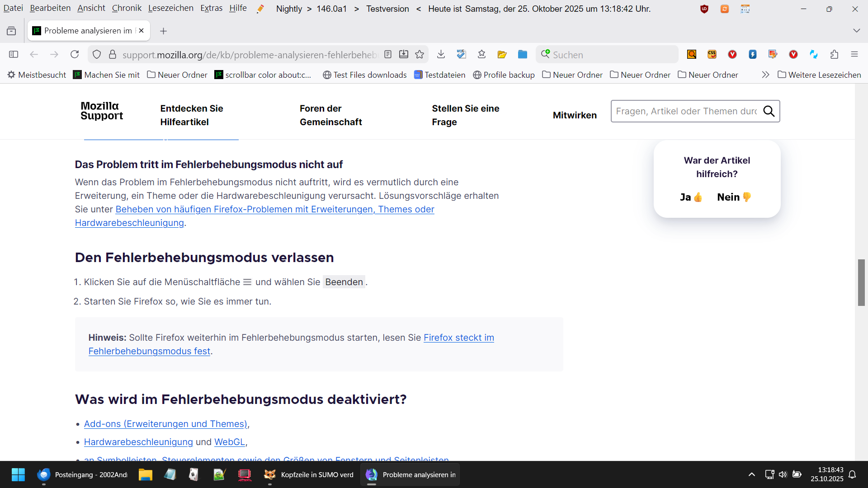Open Firefox steckt im Fehlerbehebungsmodus fest link
This screenshot has height=488, width=868.
458,338
